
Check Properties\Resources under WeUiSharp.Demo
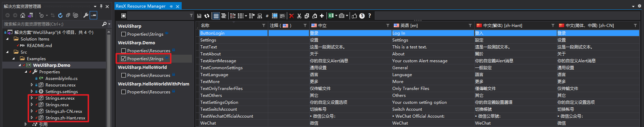(x=123, y=51)
